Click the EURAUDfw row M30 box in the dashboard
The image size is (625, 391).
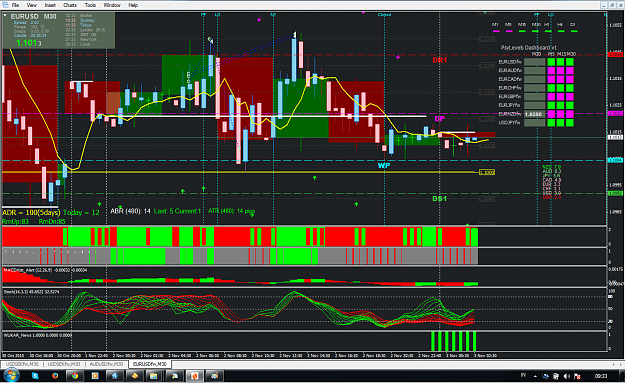[x=535, y=71]
